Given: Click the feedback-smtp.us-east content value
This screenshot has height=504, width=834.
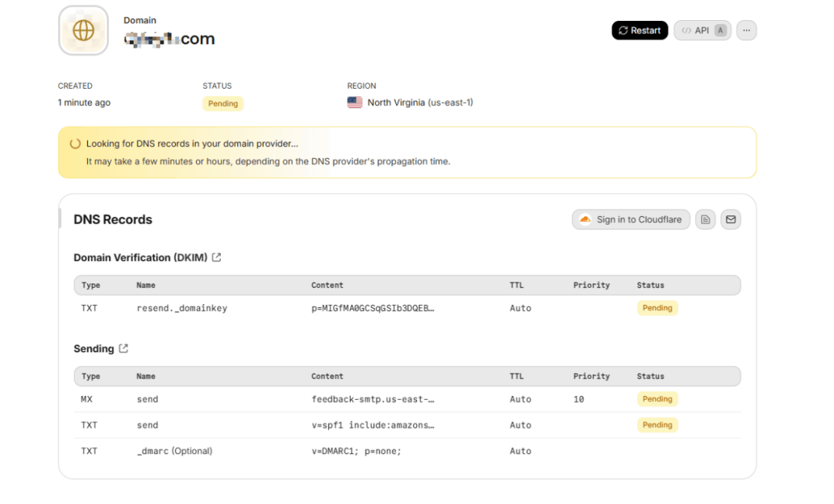Looking at the screenshot, I should [373, 399].
